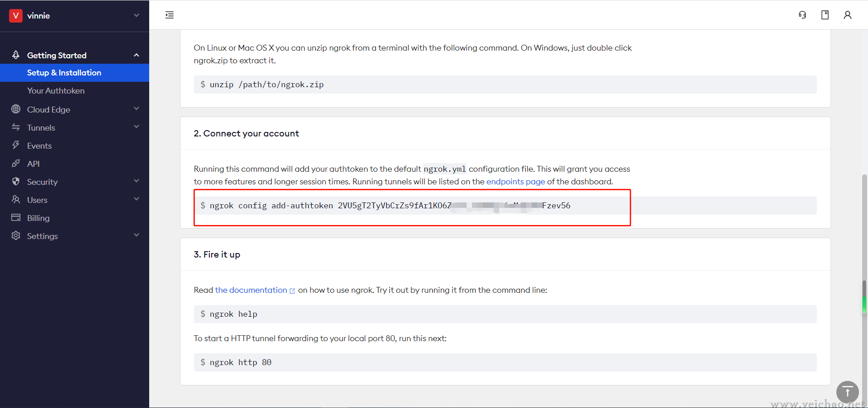868x408 pixels.
Task: Click the ngrok http 80 command
Action: (241, 362)
